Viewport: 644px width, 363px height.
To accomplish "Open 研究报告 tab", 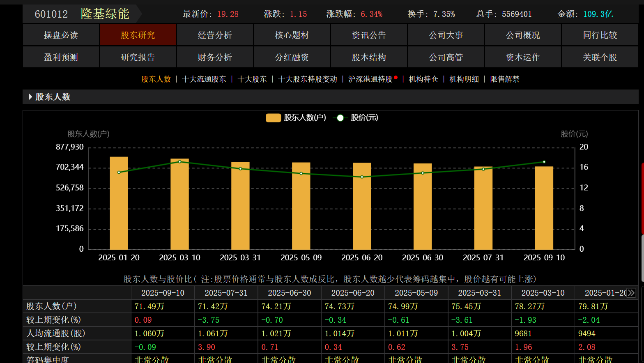I will click(138, 57).
